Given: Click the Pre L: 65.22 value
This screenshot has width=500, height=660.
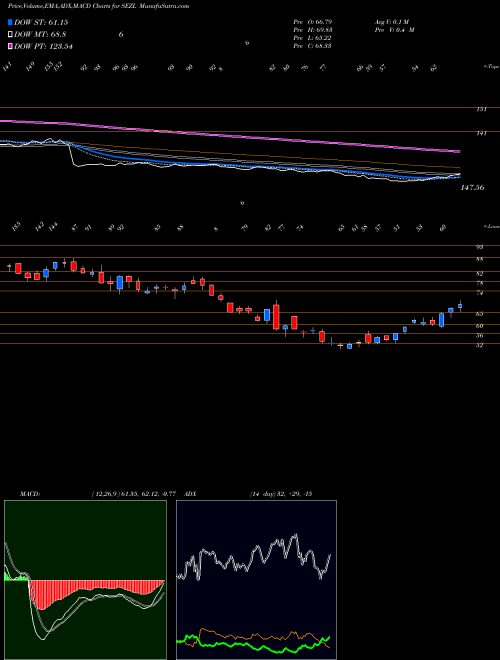Looking at the screenshot, I should point(312,38).
